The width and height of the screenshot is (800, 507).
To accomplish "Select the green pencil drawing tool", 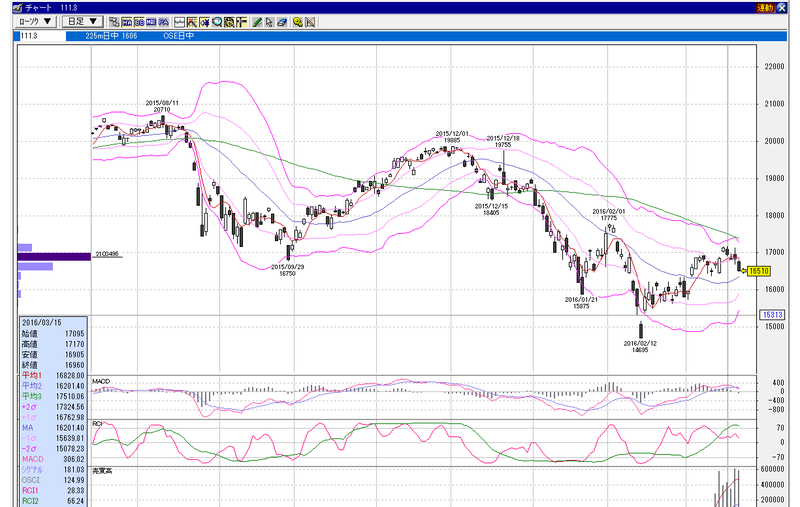I will [x=257, y=22].
